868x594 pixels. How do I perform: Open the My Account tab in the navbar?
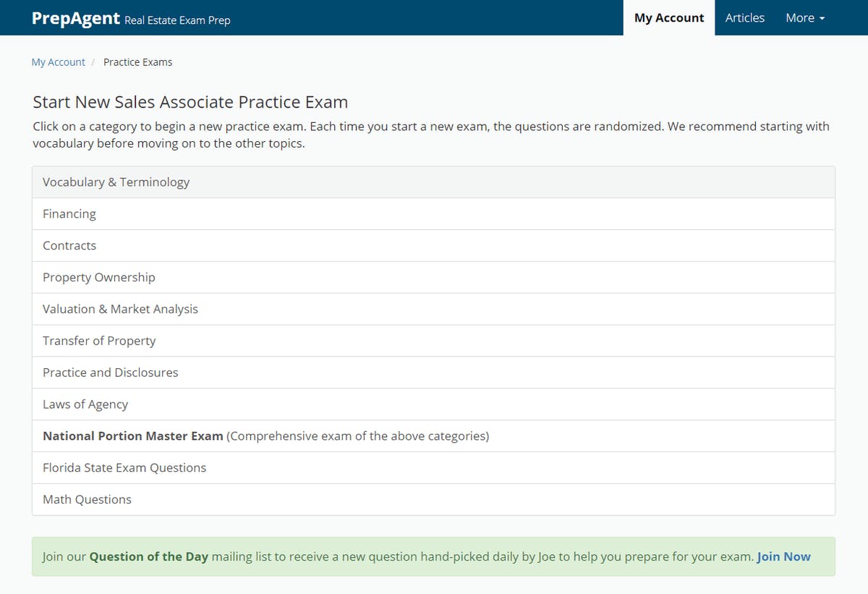click(668, 18)
